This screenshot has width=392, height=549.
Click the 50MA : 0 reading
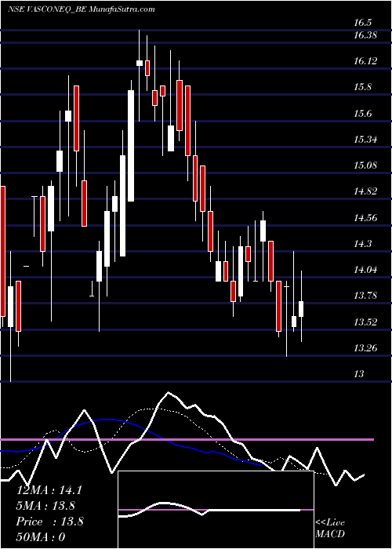(x=41, y=537)
